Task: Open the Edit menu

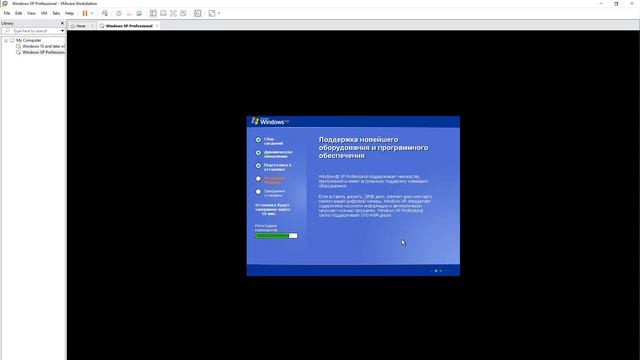Action: click(19, 13)
